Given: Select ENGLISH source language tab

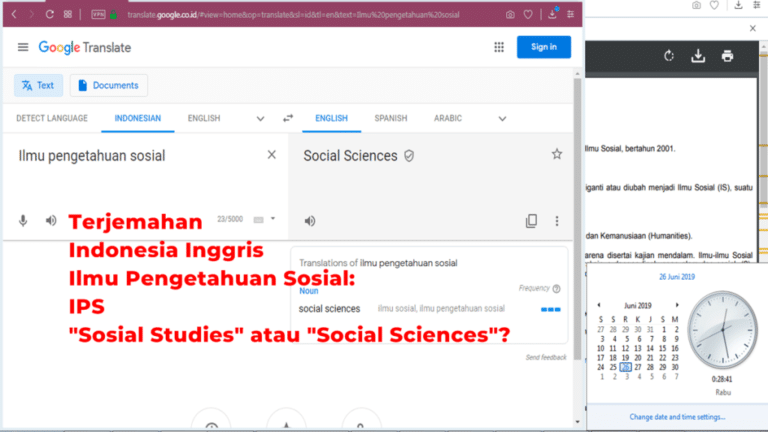Looking at the screenshot, I should (x=204, y=118).
